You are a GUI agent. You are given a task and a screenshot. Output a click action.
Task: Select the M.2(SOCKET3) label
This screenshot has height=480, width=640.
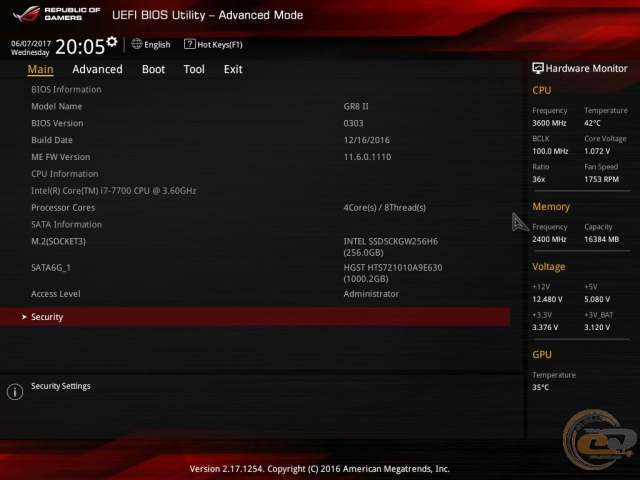(58, 241)
